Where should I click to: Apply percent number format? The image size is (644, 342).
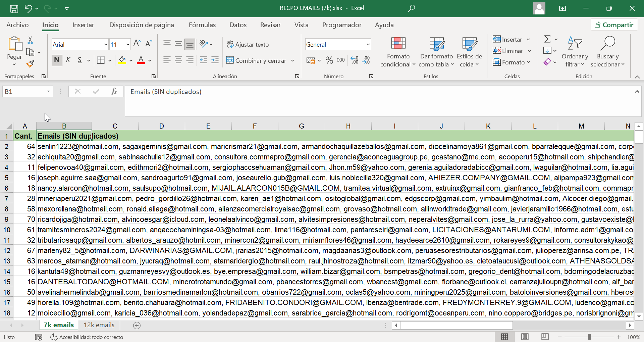coord(329,60)
